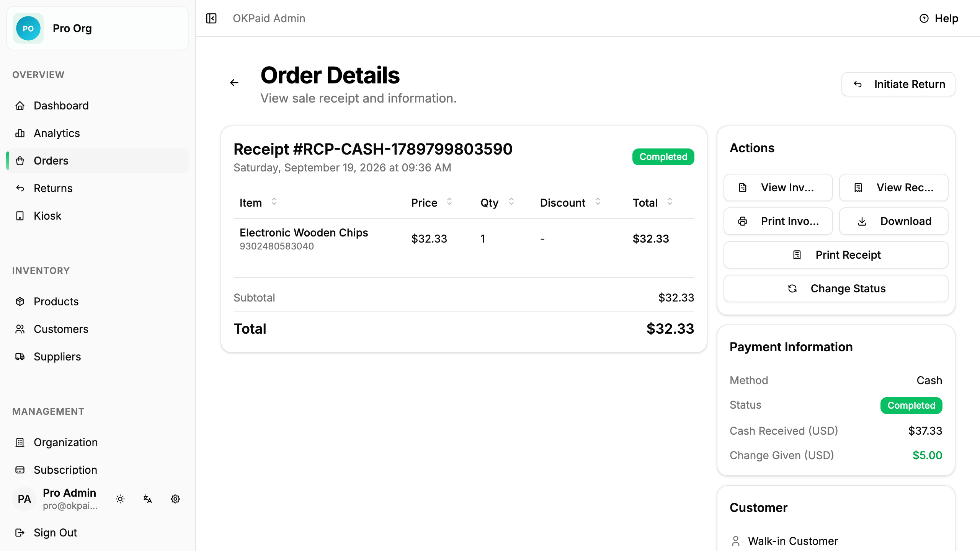Click the Electronic Wooden Chips item name

(x=304, y=233)
